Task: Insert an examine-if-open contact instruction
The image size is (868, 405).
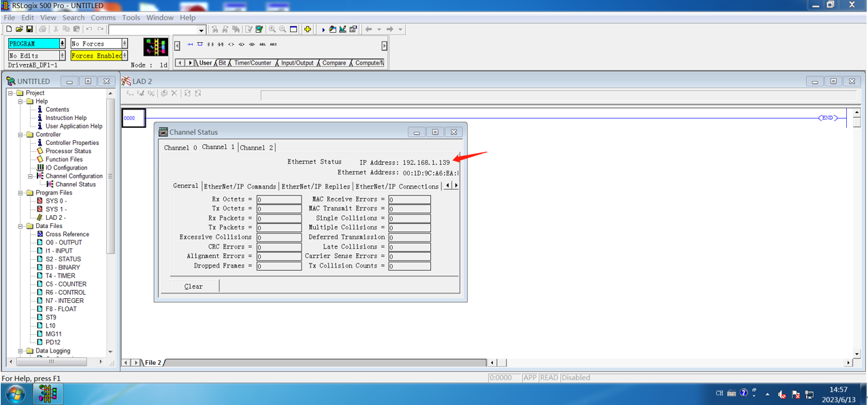Action: (221, 44)
